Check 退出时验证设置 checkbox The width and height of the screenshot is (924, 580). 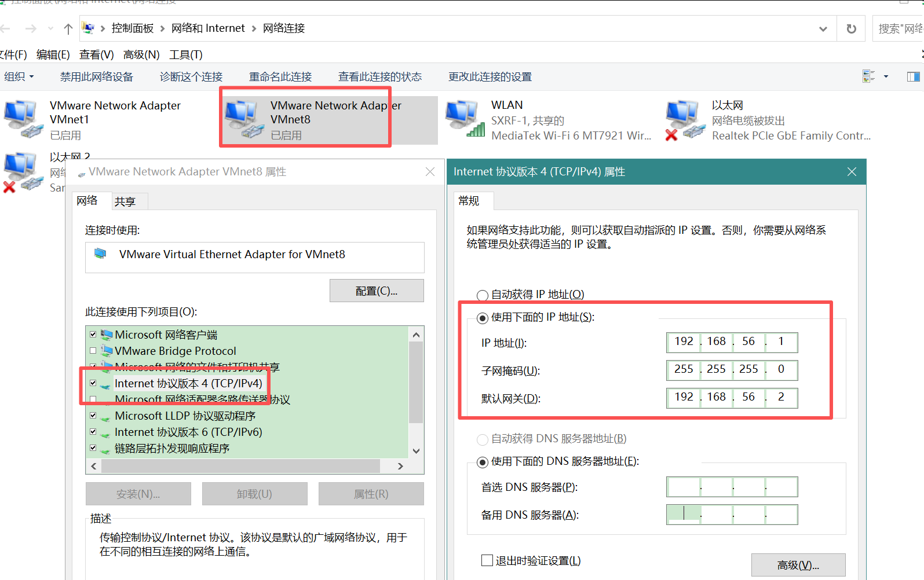tap(487, 560)
